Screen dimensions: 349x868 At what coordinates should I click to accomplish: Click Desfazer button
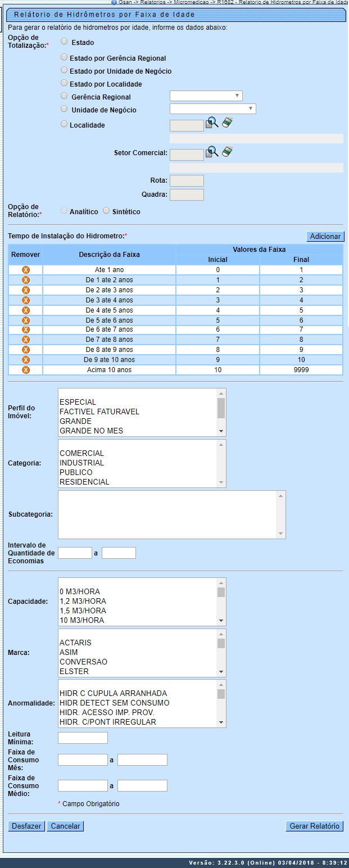coord(26,826)
